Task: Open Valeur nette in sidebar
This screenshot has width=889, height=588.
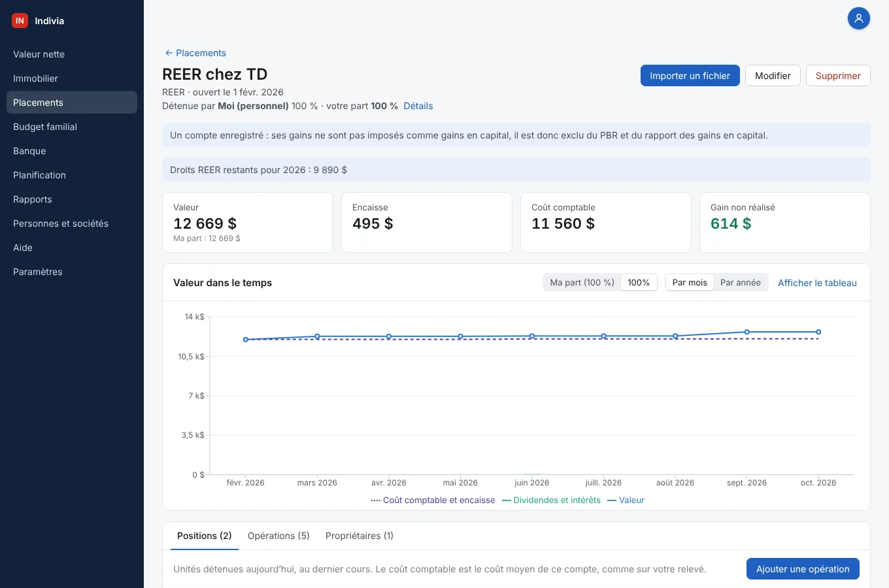Action: click(72, 54)
